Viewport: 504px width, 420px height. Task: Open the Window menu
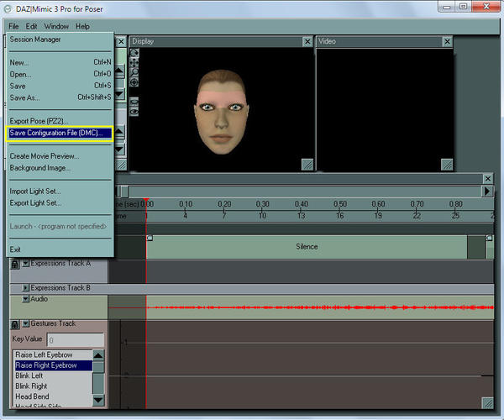(x=56, y=27)
